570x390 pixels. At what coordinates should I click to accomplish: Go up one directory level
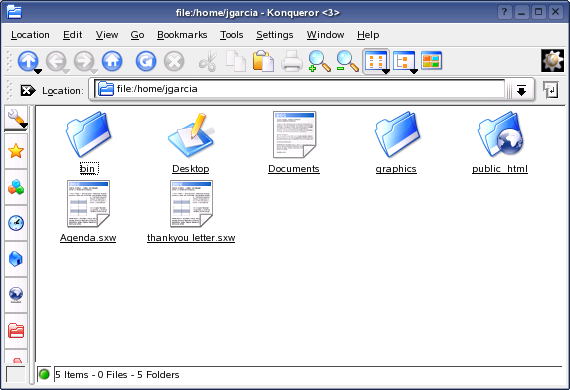[x=28, y=61]
